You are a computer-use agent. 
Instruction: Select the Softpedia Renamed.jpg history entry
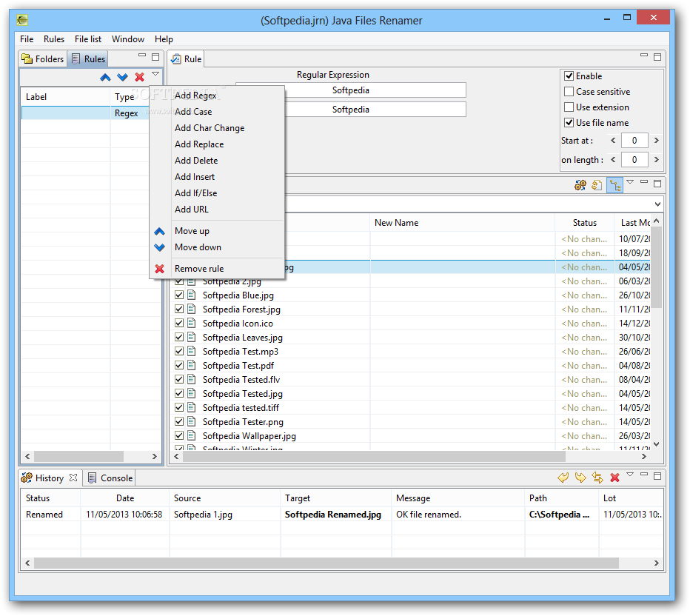click(x=341, y=515)
